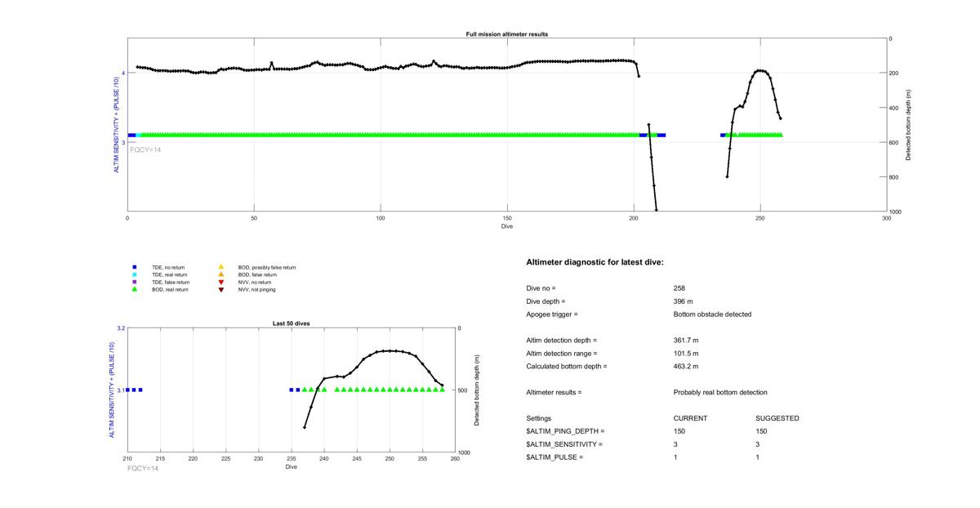The height and width of the screenshot is (508, 980).
Task: Click the 'Altim detection depth =' label
Action: 562,341
